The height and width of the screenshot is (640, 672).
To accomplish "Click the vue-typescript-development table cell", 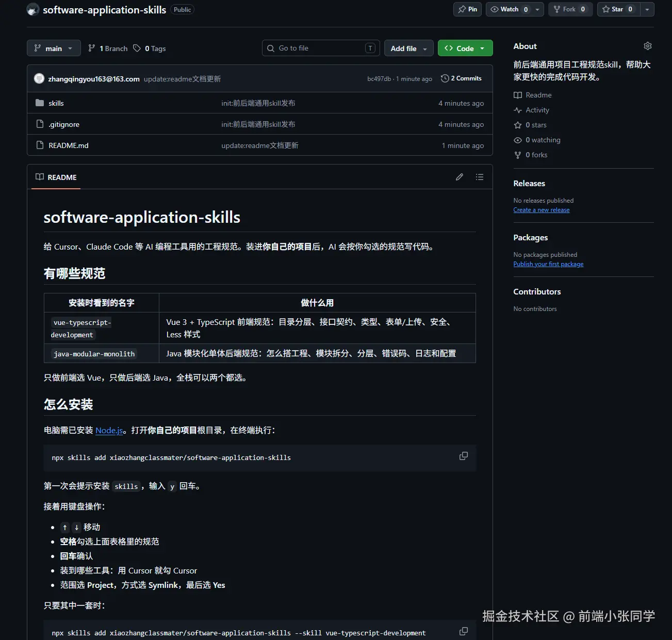I will pyautogui.click(x=102, y=328).
